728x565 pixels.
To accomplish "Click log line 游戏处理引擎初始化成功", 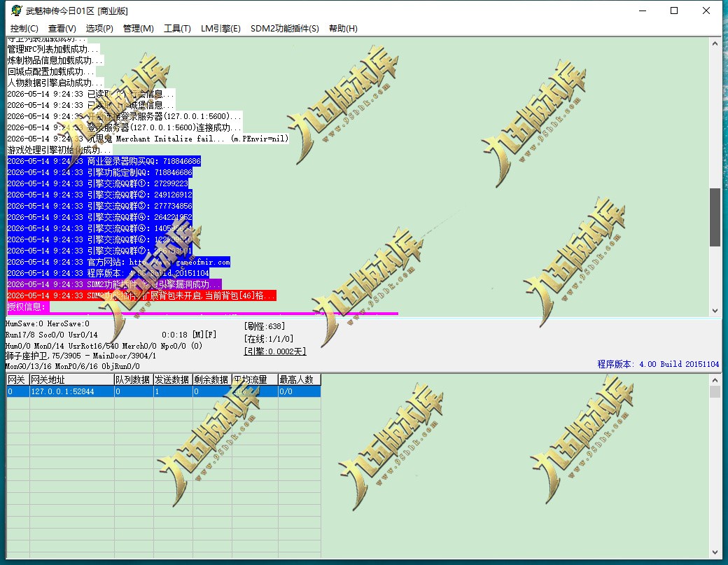I will pyautogui.click(x=59, y=150).
